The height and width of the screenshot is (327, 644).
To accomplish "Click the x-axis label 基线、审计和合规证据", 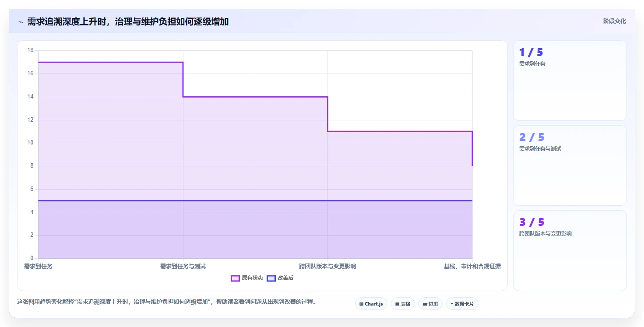I will click(x=472, y=266).
